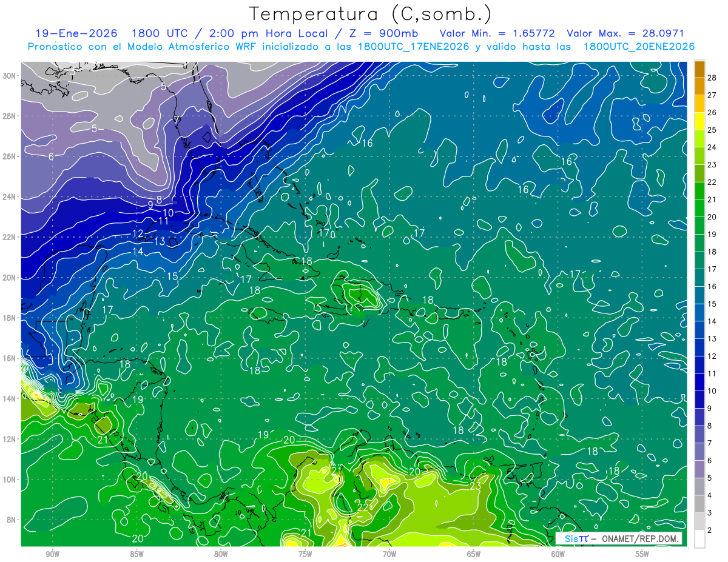
Task: Click the '10N' latitude axis label
Action: click(10, 480)
